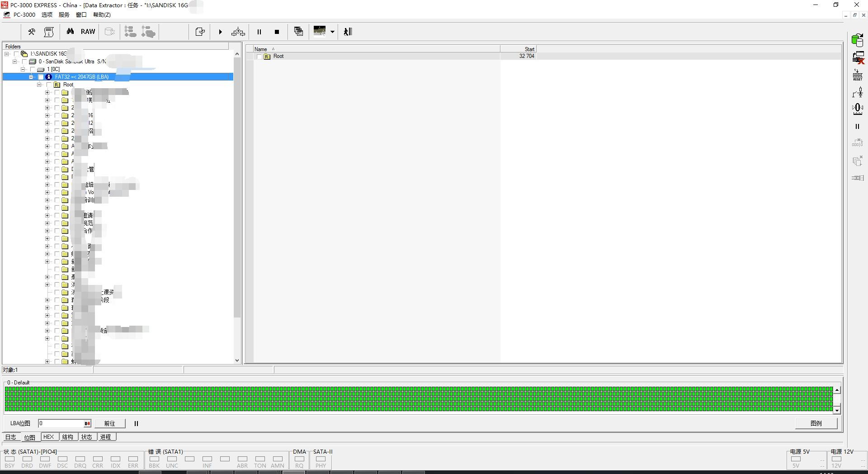Viewport: 868px width, 474px height.
Task: Toggle checkbox for 0 - SanDisk Ultra drive
Action: click(24, 62)
